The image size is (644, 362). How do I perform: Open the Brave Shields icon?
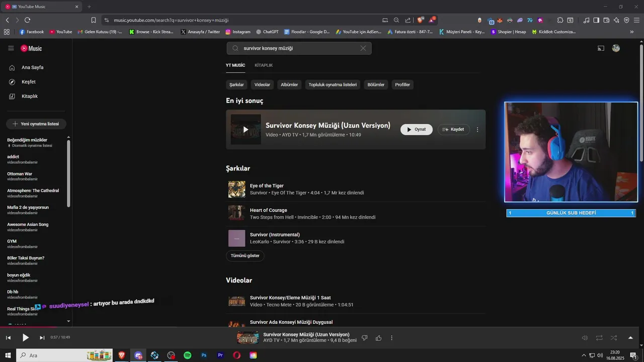[421, 20]
